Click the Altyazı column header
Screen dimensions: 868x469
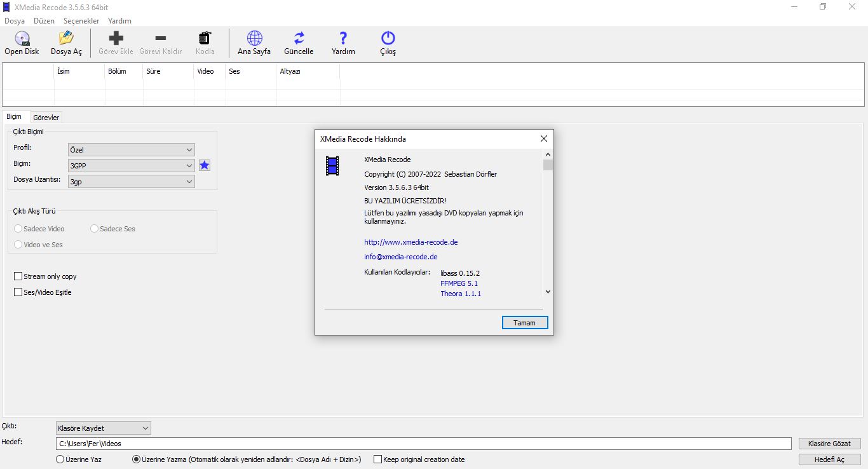308,71
